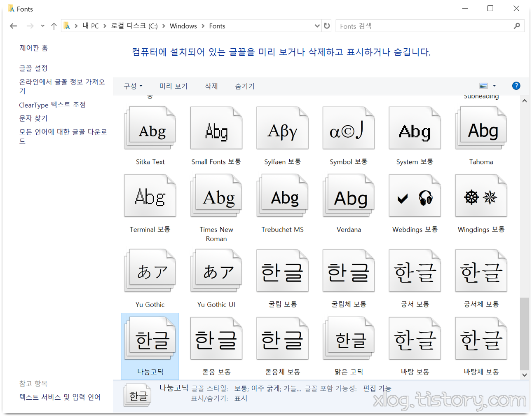Open the 제어판 홈 link
Image resolution: width=532 pixels, height=417 pixels.
click(33, 48)
